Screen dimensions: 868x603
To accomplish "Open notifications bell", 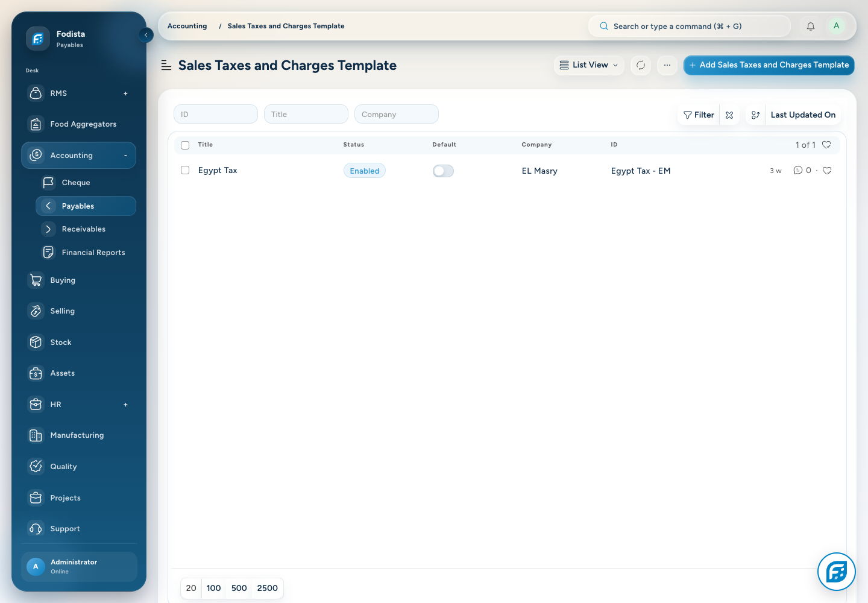I will [x=811, y=26].
